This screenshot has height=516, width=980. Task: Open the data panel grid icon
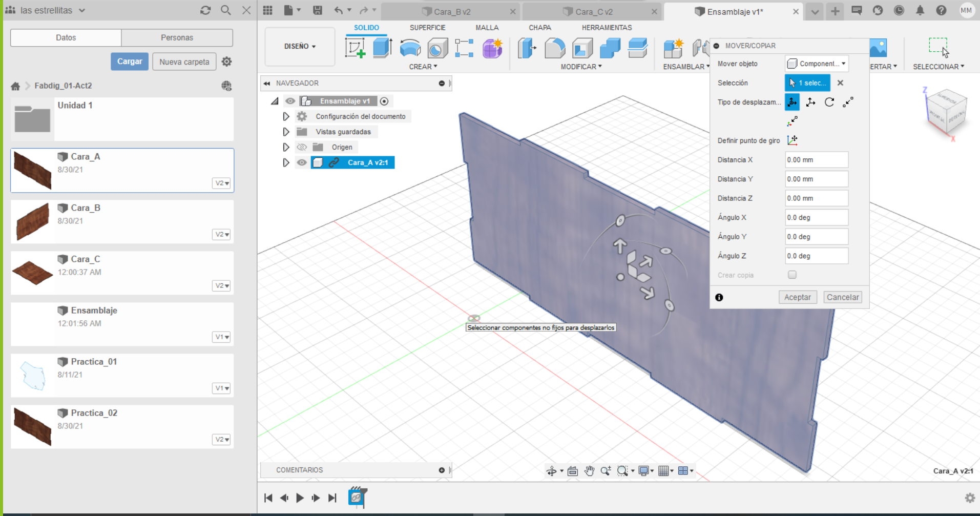point(267,10)
